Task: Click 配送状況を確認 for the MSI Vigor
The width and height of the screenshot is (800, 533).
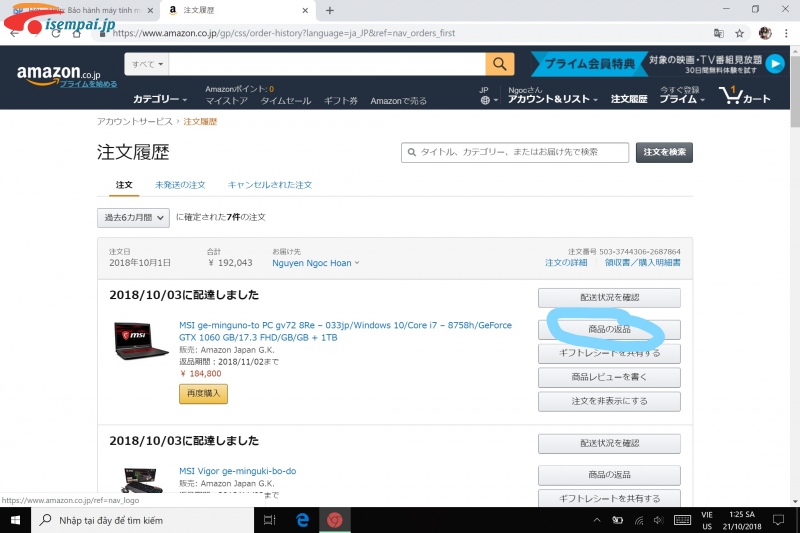Action: (609, 444)
